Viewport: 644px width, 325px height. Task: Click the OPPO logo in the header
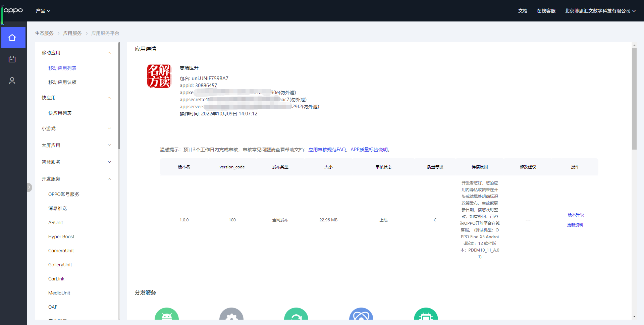(x=13, y=10)
